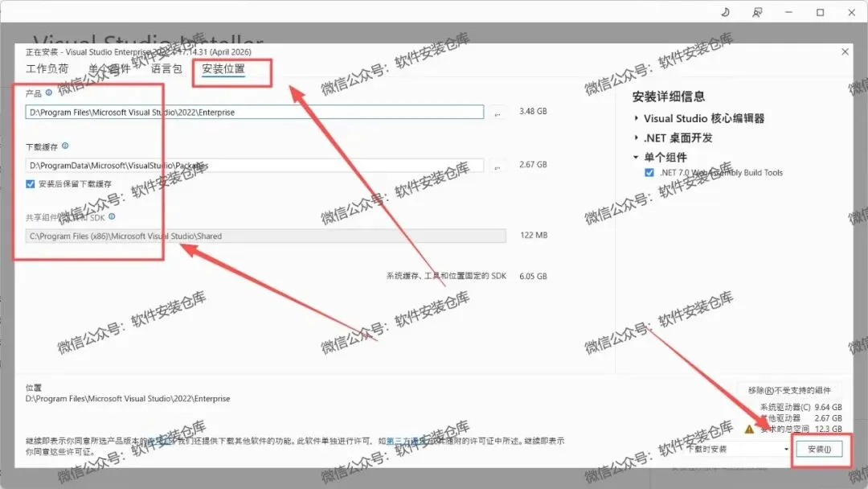Uncheck .NET 7.0 WebAssembly Build Tools
Viewport: 868px width, 489px height.
[x=649, y=173]
